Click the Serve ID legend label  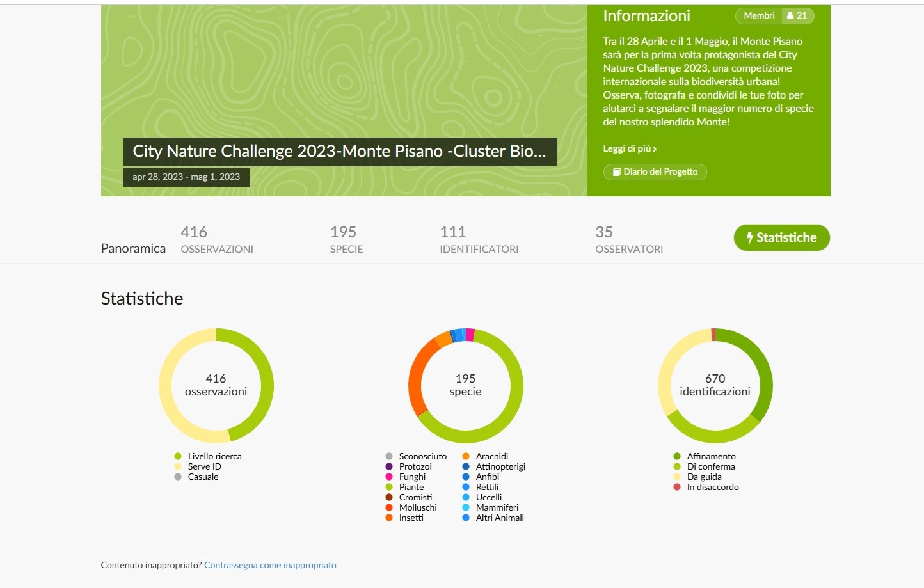coord(205,466)
